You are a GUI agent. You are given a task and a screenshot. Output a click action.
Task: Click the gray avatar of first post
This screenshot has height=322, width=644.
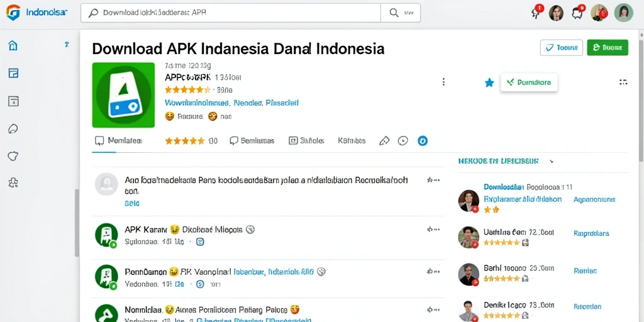pos(106,184)
